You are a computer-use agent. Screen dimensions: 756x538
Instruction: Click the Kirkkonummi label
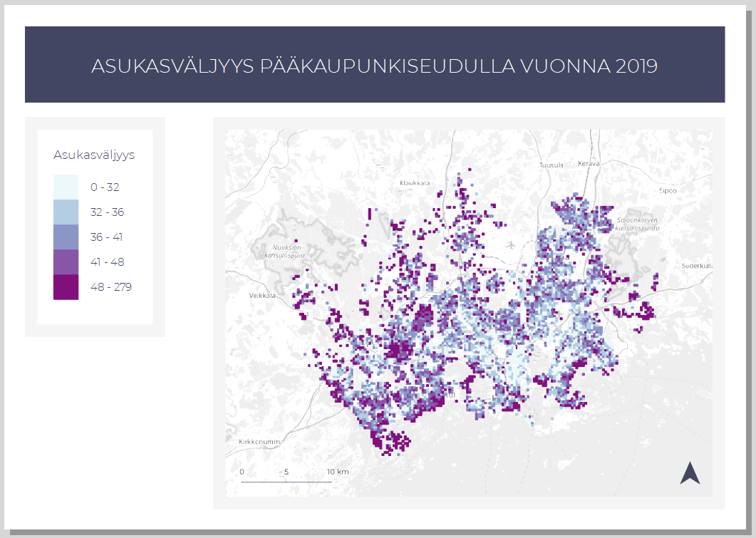click(x=257, y=443)
